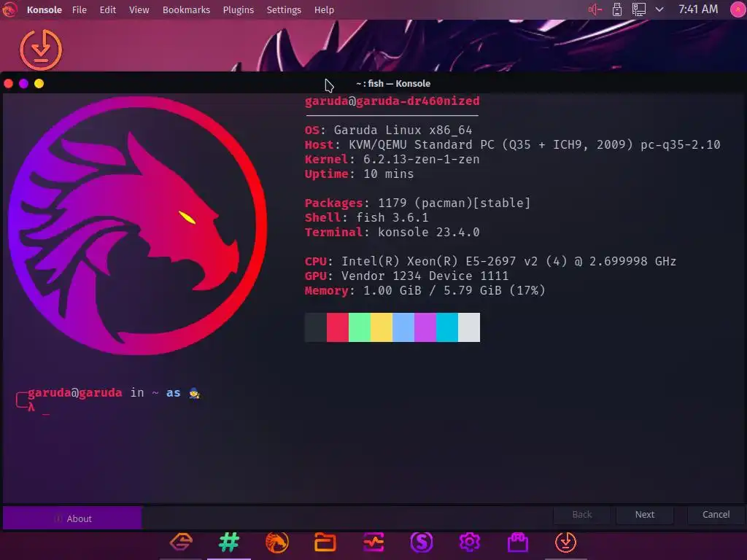Screen dimensions: 747x560
Task: Click the Next button in installer
Action: 645,515
